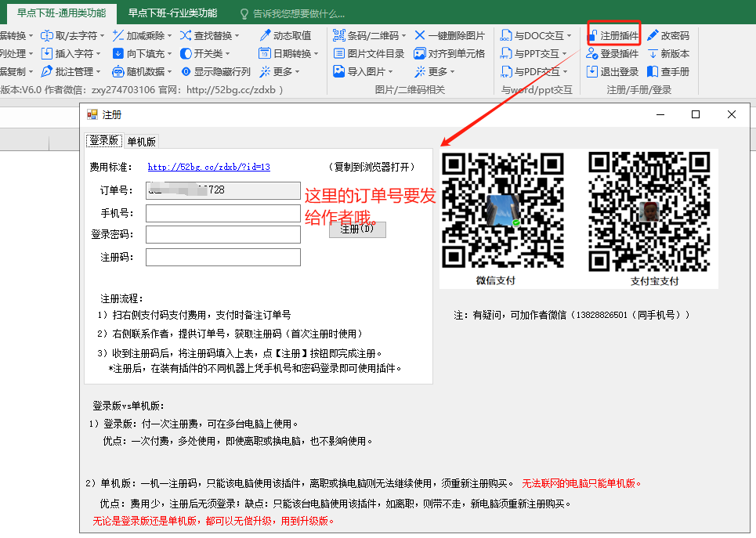Click the 订单号 field
The width and height of the screenshot is (756, 538).
[x=223, y=190]
